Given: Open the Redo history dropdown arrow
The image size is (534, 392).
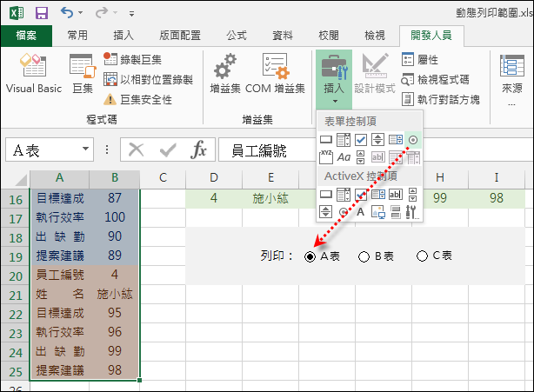Looking at the screenshot, I should tap(116, 13).
